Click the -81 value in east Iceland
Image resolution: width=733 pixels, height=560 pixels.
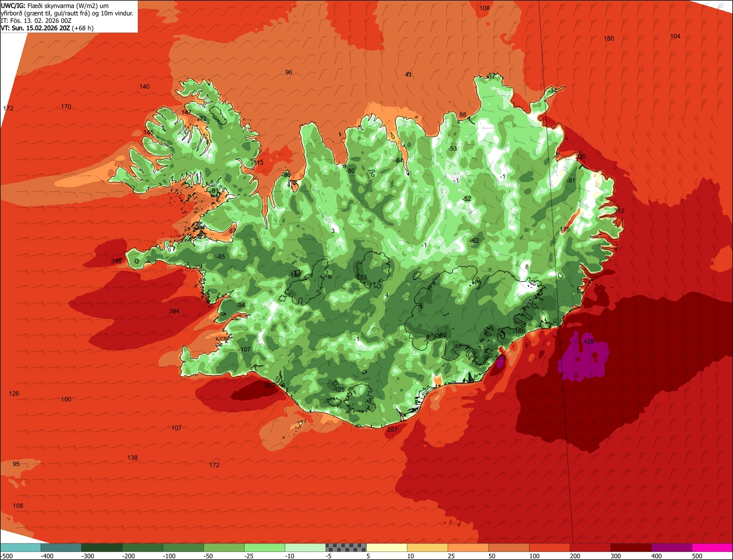(570, 180)
